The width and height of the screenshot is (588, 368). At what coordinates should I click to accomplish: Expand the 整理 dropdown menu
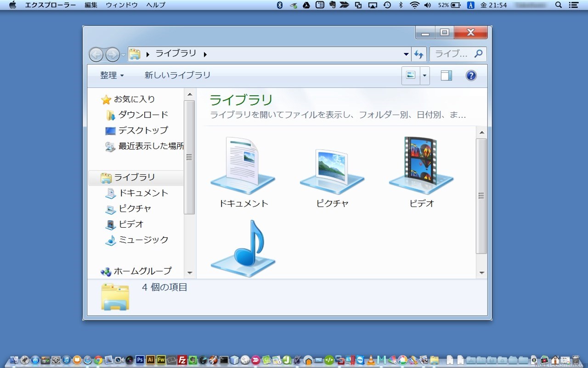pyautogui.click(x=112, y=75)
